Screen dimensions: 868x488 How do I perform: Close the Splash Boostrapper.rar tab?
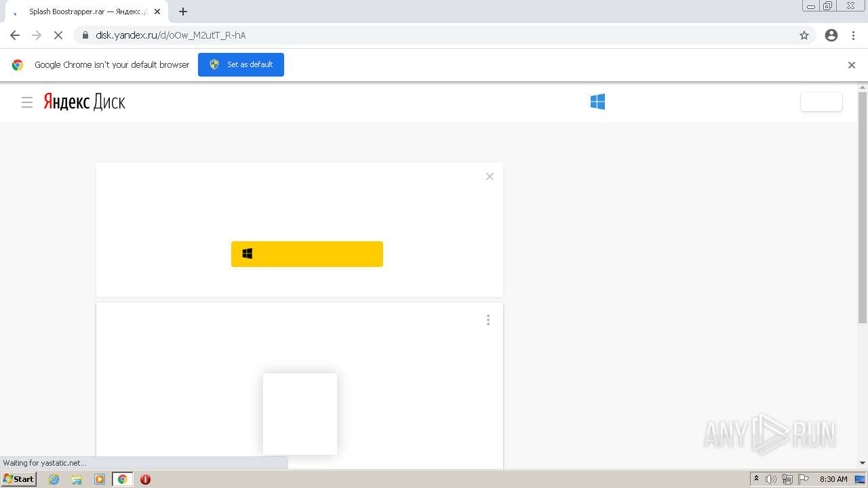coord(157,12)
